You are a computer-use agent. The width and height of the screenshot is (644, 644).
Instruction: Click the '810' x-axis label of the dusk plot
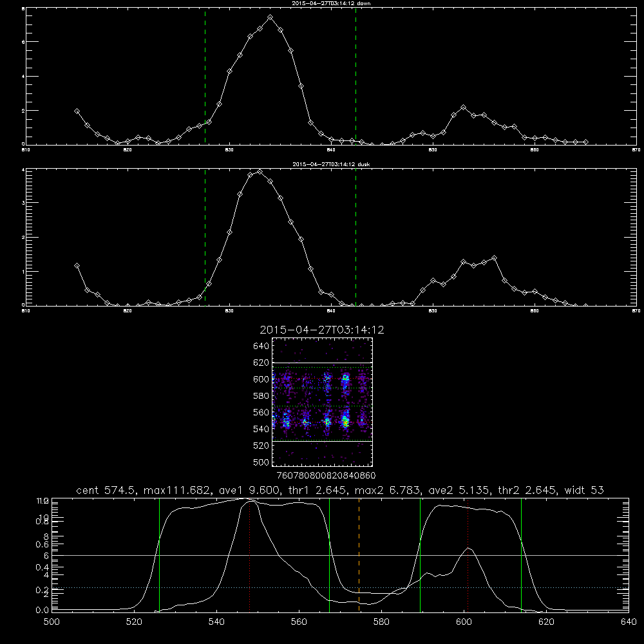tap(26, 311)
